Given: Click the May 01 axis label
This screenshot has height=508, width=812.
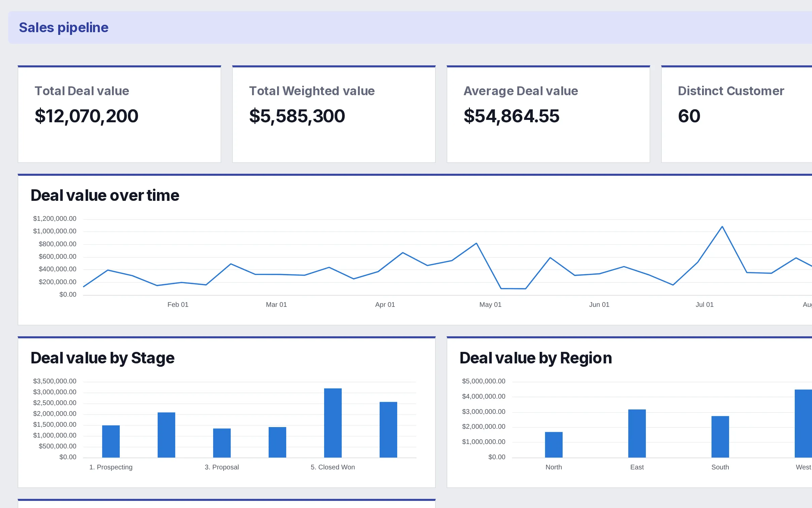Looking at the screenshot, I should pos(491,304).
